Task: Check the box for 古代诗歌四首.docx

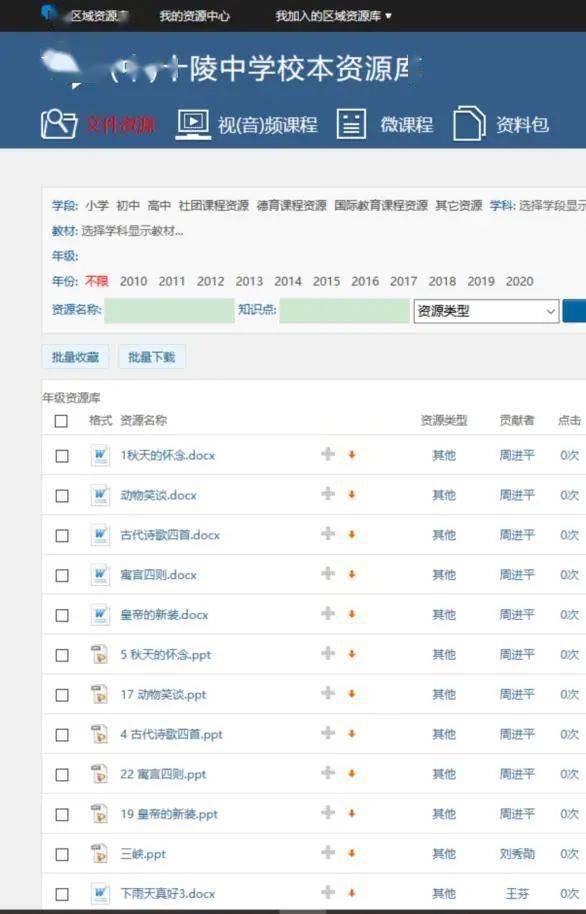Action: coord(62,536)
